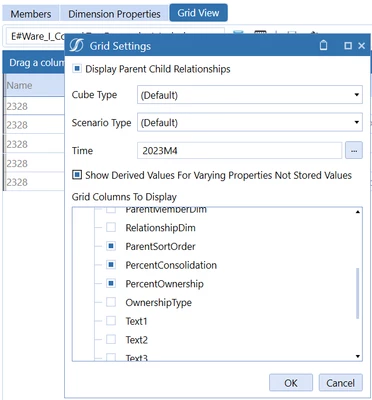Image resolution: width=372 pixels, height=400 pixels.
Task: Maximize the Grid Settings dialog
Action: [348, 46]
